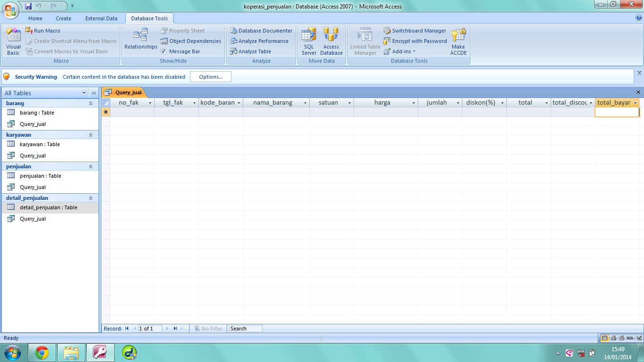644x362 pixels.
Task: Switch to Datasheet View in status bar
Action: (605, 338)
